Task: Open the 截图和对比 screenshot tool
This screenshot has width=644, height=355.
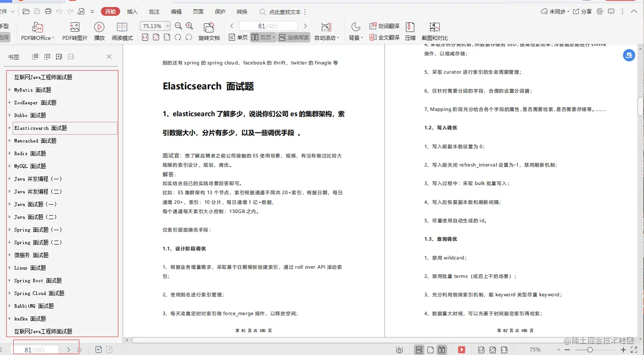Action: pos(434,32)
